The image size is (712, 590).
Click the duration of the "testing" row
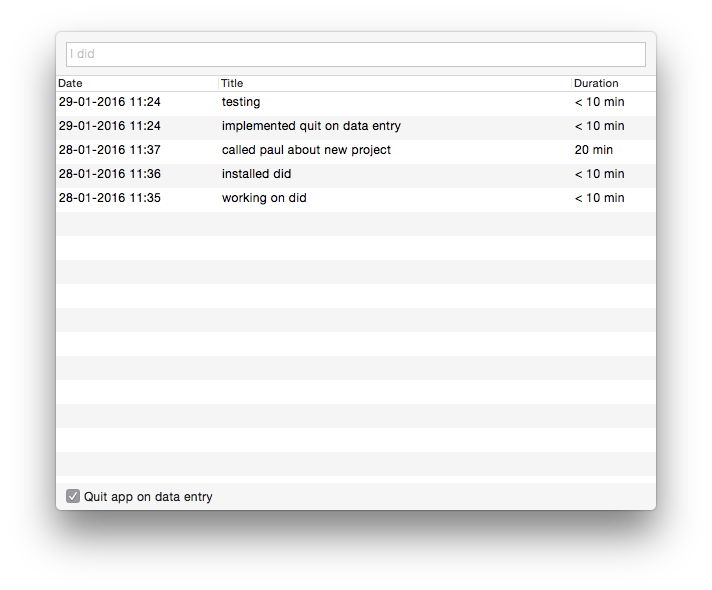[x=599, y=102]
